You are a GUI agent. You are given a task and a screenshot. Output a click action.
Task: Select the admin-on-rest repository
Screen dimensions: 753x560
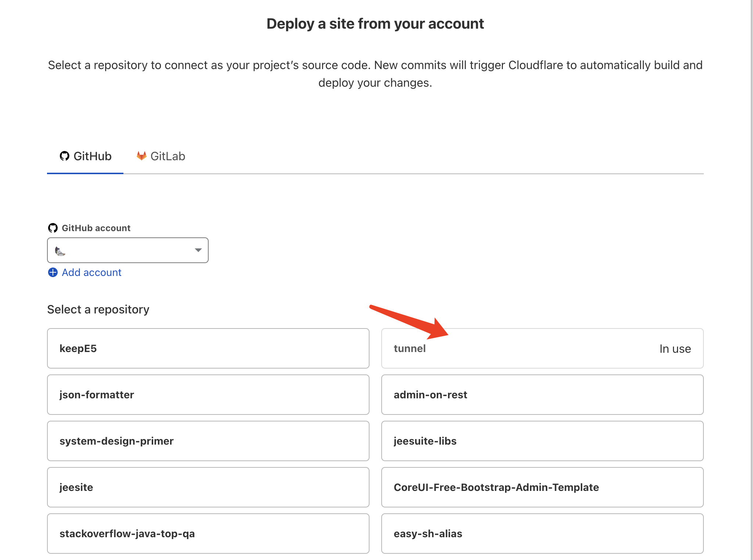(x=541, y=394)
